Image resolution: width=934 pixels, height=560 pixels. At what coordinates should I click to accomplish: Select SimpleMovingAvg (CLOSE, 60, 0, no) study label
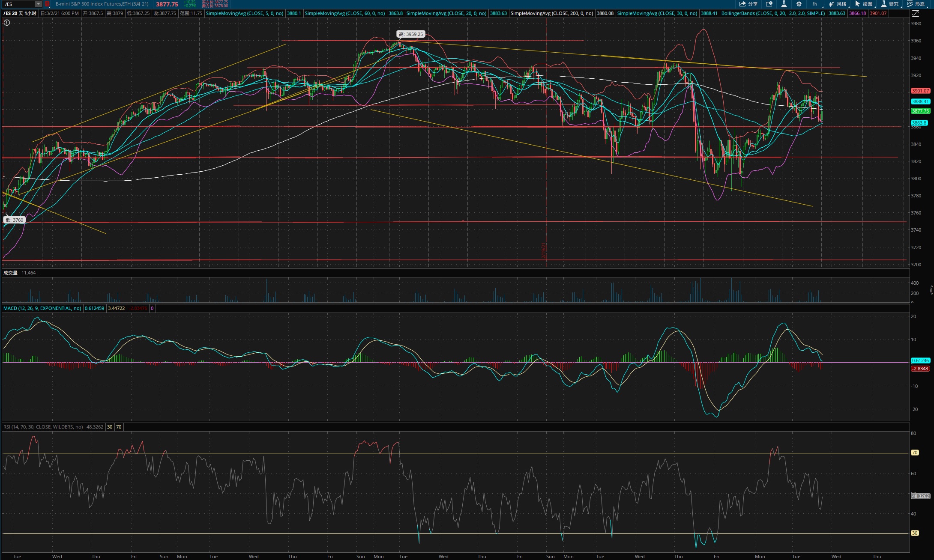pos(344,13)
